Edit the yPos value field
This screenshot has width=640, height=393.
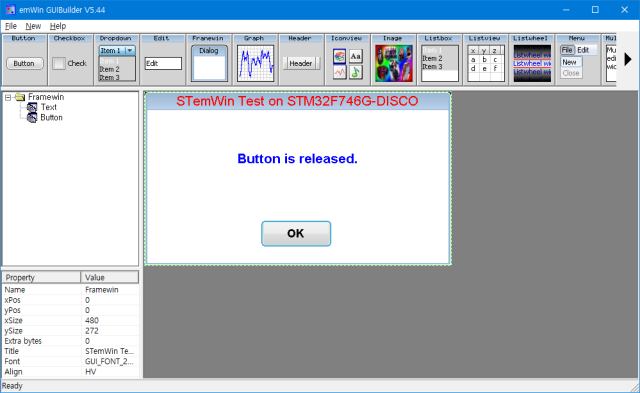pyautogui.click(x=111, y=310)
